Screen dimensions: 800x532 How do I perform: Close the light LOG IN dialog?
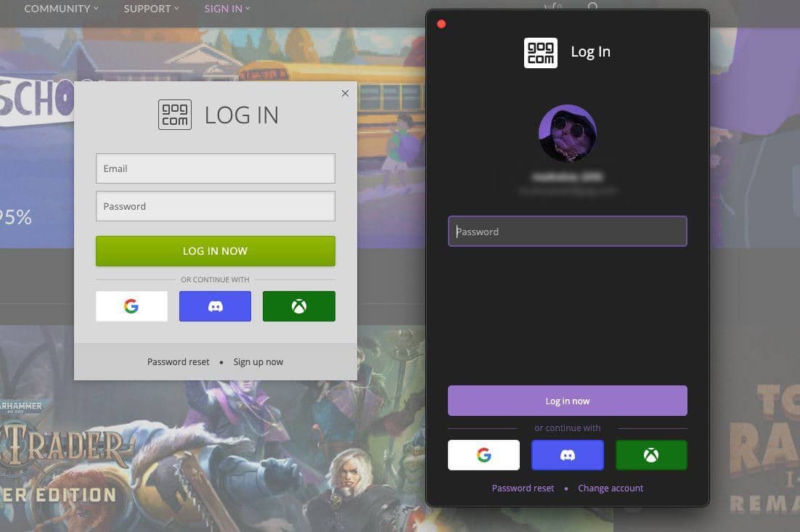(x=345, y=93)
